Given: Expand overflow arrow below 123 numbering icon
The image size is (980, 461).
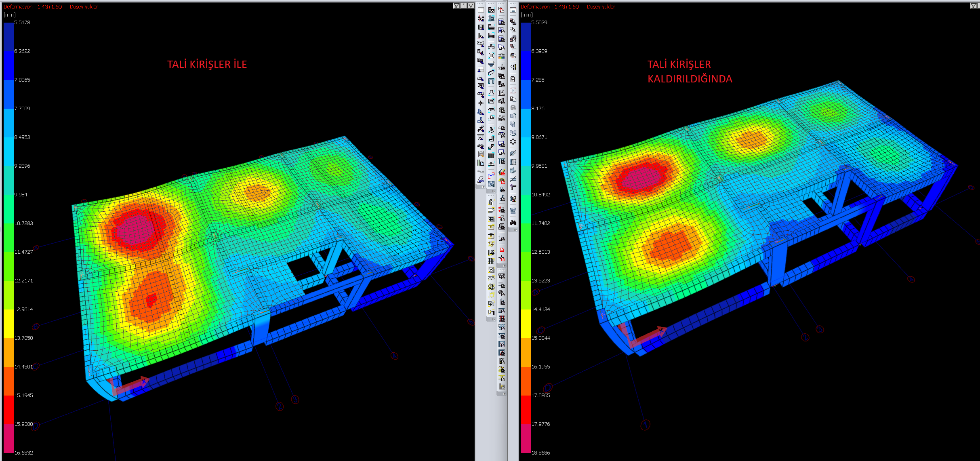Looking at the screenshot, I should coord(483,187).
